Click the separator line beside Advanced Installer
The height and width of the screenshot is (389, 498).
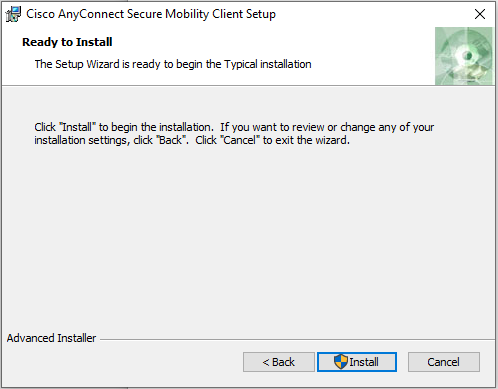297,340
